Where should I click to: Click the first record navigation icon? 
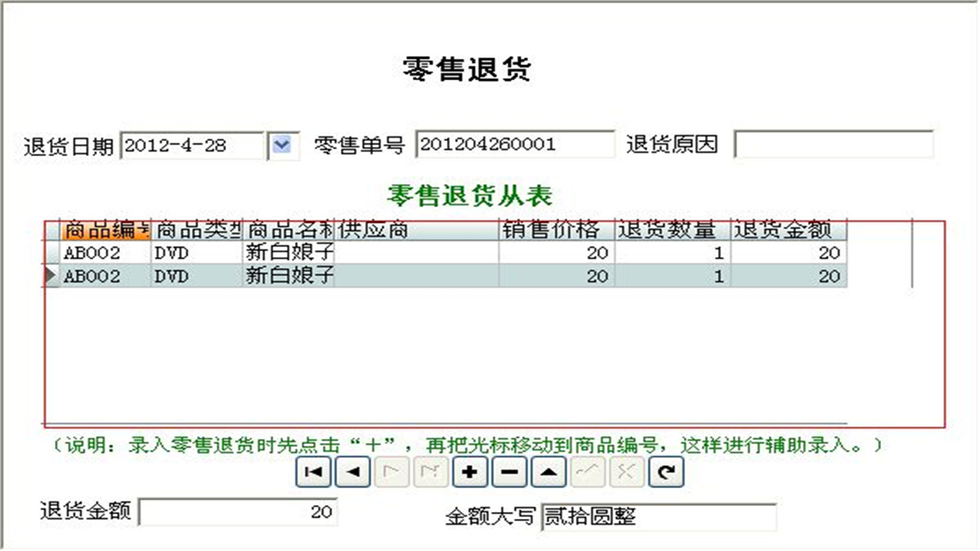click(x=313, y=472)
